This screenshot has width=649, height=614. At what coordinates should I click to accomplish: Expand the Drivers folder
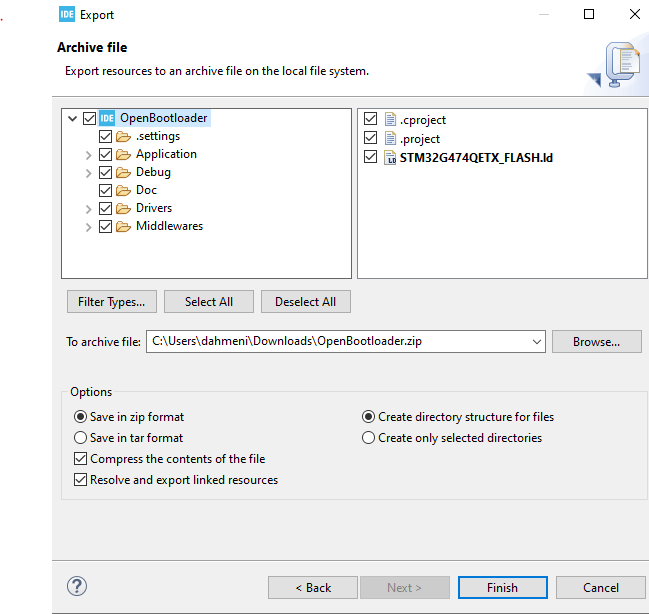(88, 209)
